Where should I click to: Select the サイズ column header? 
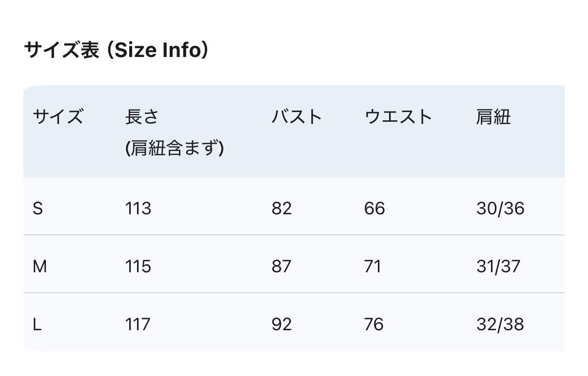pos(58,117)
